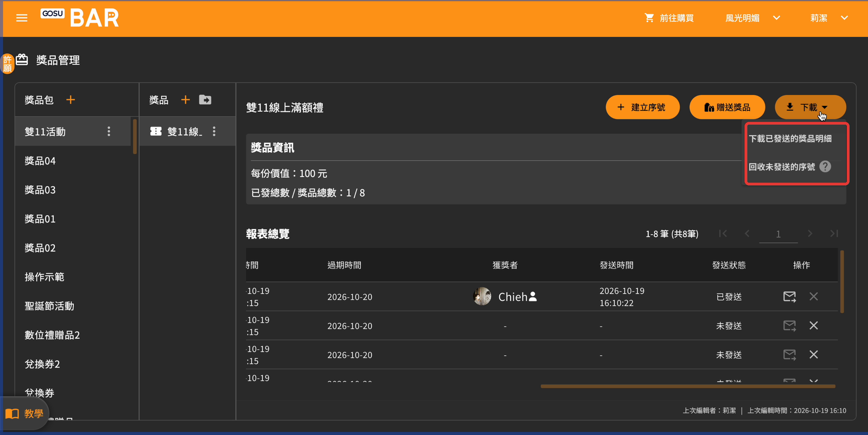This screenshot has height=435, width=868.
Task: Go to first page of report
Action: point(723,234)
